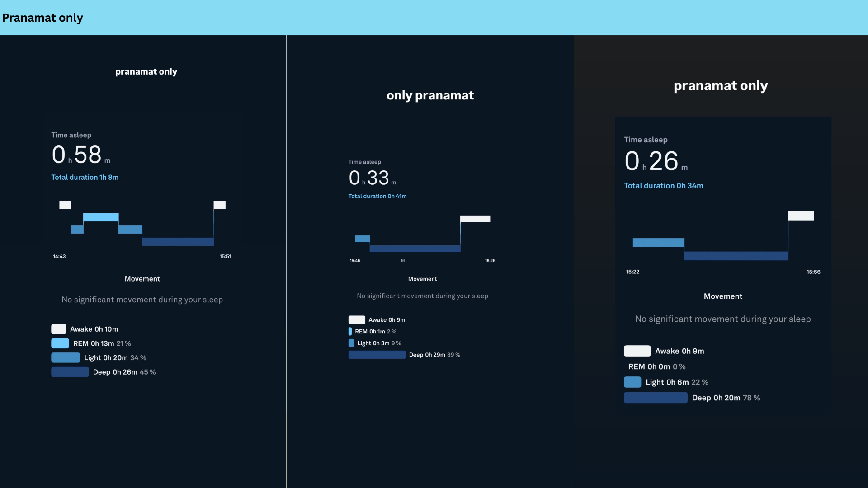Click the Deep 0h 20m 78% bar

[x=656, y=398]
